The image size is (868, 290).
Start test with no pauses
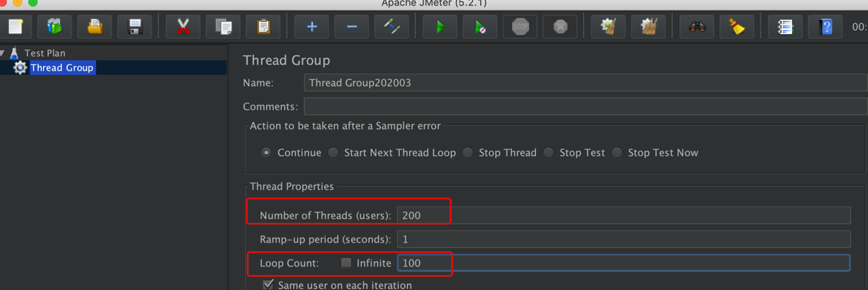pyautogui.click(x=481, y=27)
